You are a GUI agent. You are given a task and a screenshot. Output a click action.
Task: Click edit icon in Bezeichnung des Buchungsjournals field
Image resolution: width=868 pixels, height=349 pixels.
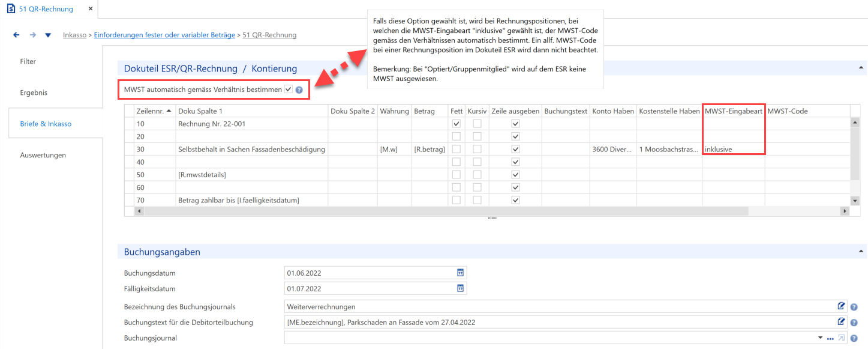coord(842,306)
